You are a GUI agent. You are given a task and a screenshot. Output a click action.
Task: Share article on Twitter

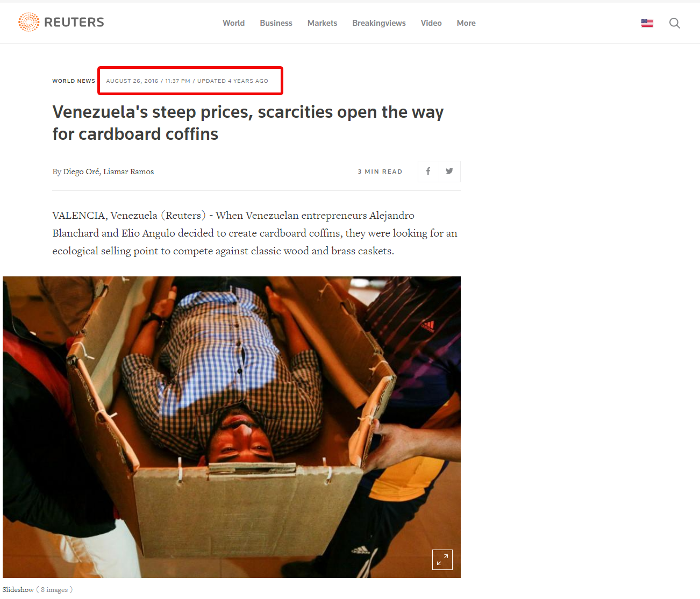(449, 172)
